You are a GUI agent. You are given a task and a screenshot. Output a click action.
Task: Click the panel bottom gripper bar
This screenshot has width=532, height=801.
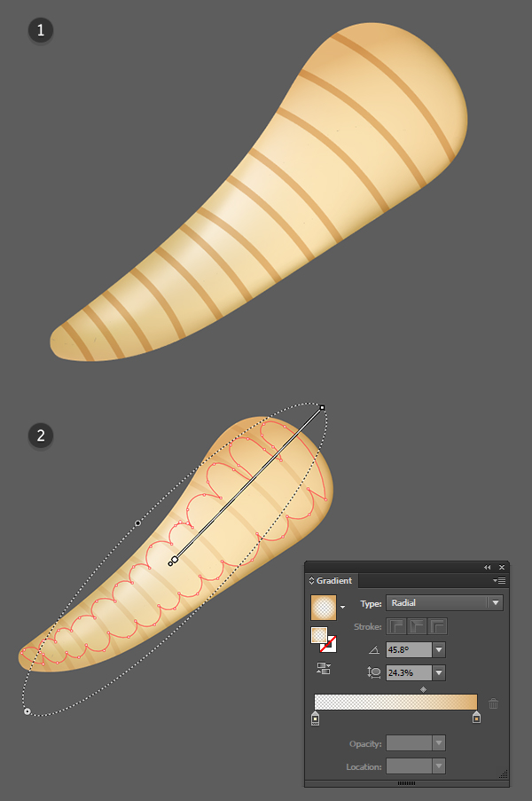pyautogui.click(x=406, y=783)
